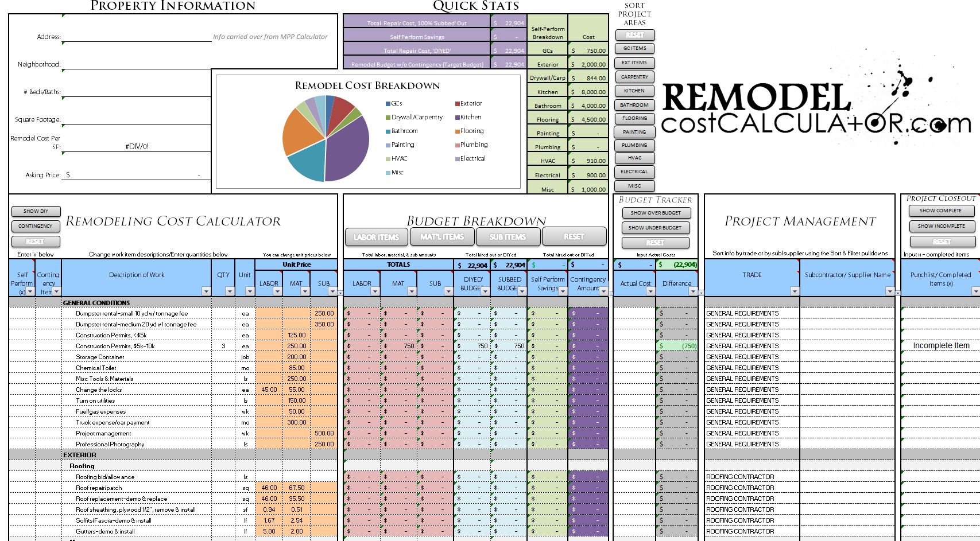Screen dimensions: 980x541
Task: Select the 'Storage Container' description cell
Action: pyautogui.click(x=137, y=357)
